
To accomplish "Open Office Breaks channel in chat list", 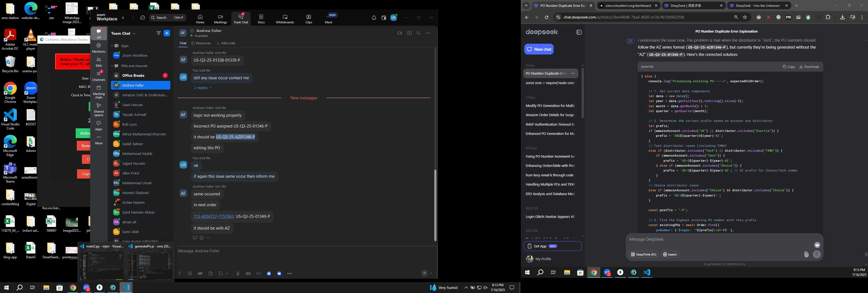I will point(141,75).
